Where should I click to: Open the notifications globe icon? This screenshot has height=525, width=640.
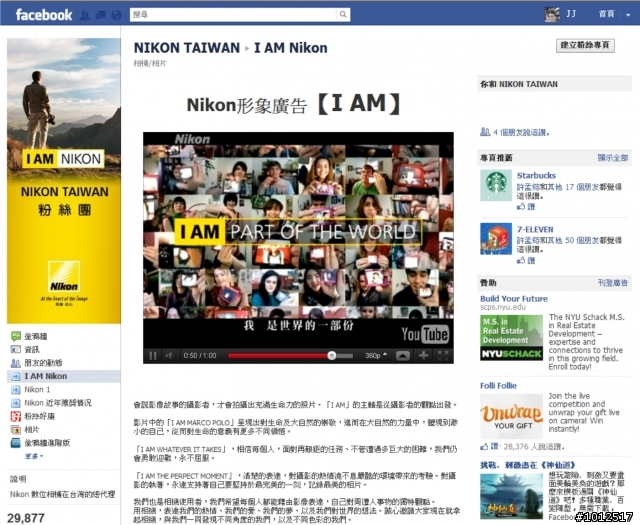tap(116, 15)
